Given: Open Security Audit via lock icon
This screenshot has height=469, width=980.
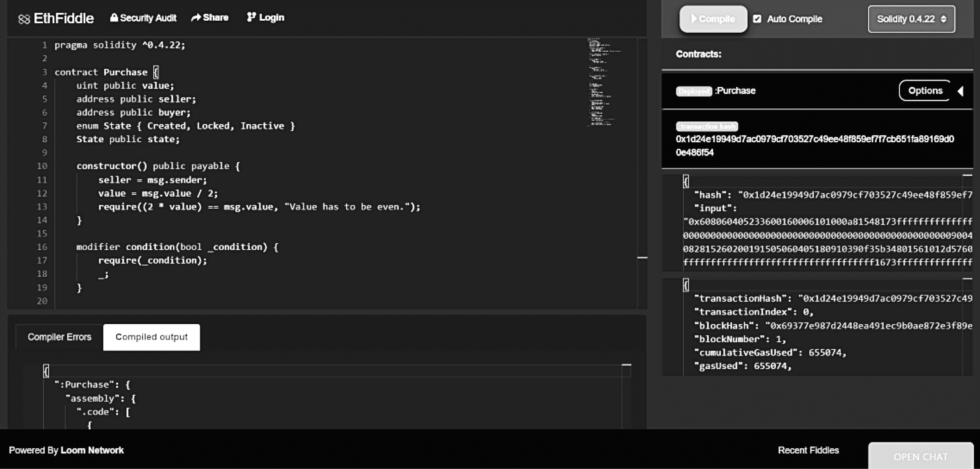Looking at the screenshot, I should coord(114,18).
